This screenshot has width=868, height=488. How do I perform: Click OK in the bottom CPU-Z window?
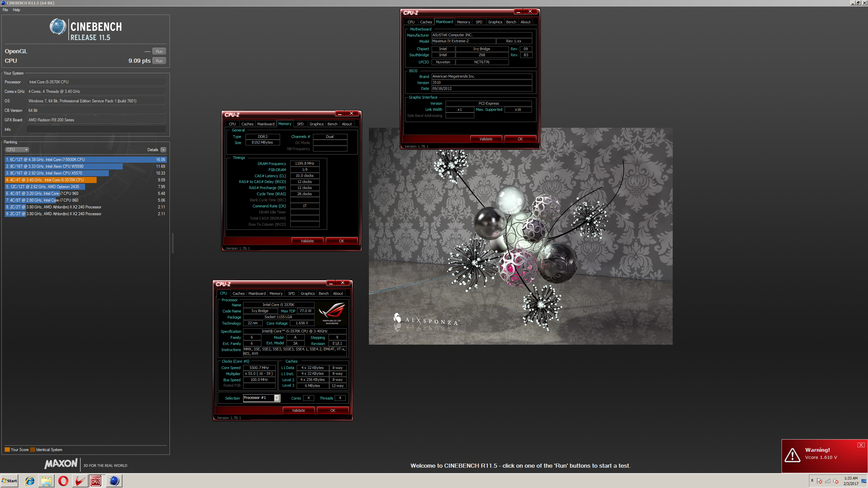point(333,410)
